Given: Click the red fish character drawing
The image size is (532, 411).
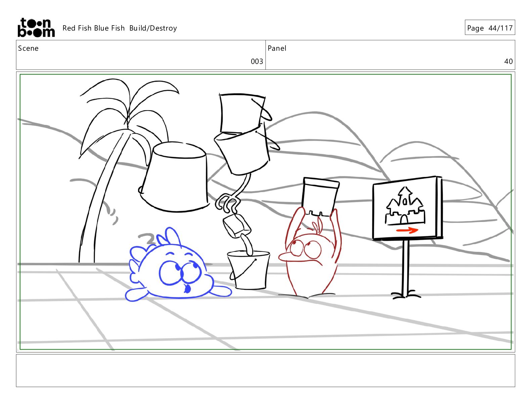Looking at the screenshot, I should (310, 252).
